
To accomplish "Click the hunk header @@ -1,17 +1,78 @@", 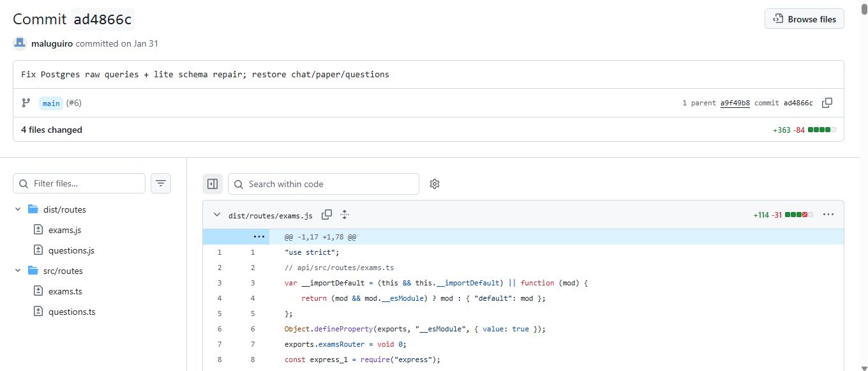I will coord(320,237).
